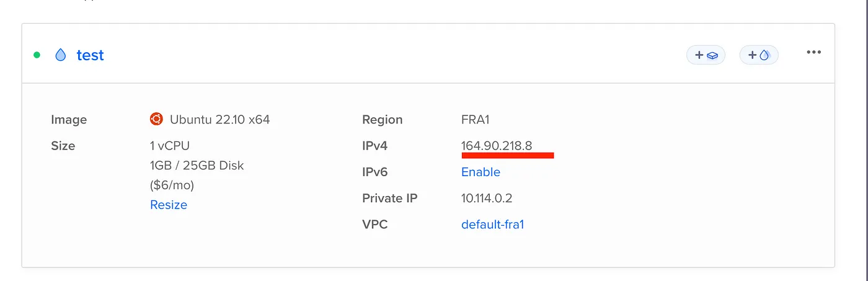Click the red underline below IPv4 address

[507, 156]
